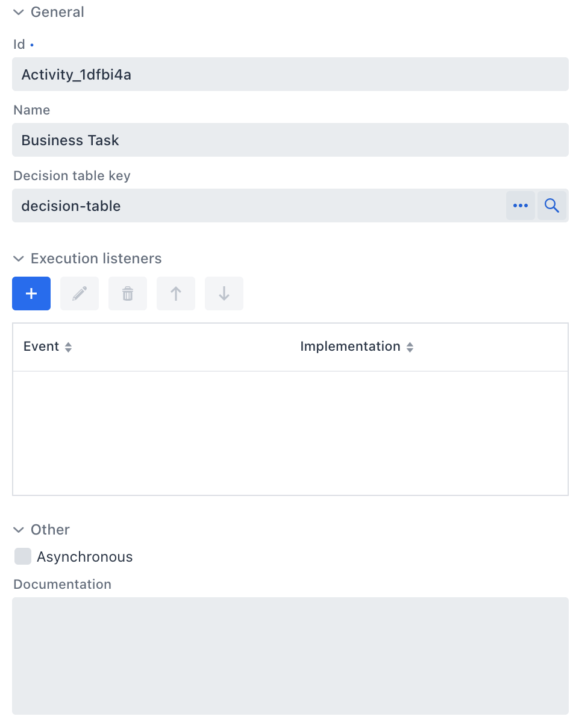Screen dimensions: 570x728
Task: Enable the Asynchronous checkbox
Action: (x=22, y=556)
